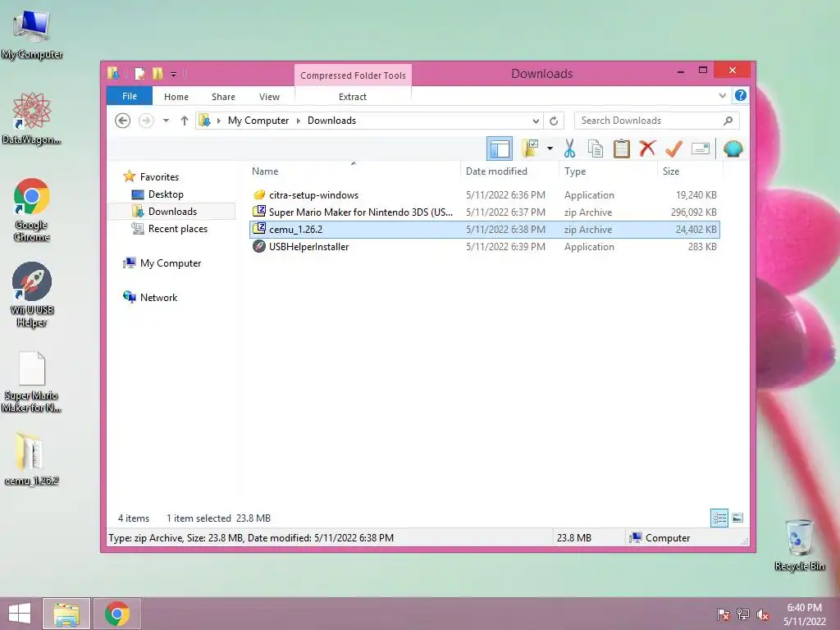Click the Forward navigation arrow
This screenshot has width=840, height=630.
tap(146, 121)
